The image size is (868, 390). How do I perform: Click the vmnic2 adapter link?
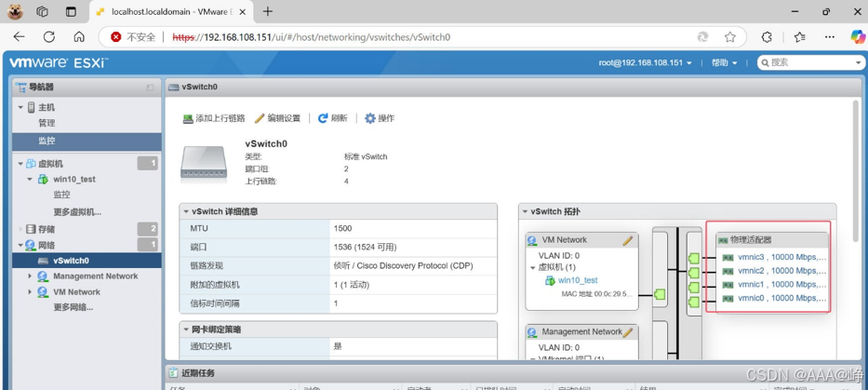[781, 271]
